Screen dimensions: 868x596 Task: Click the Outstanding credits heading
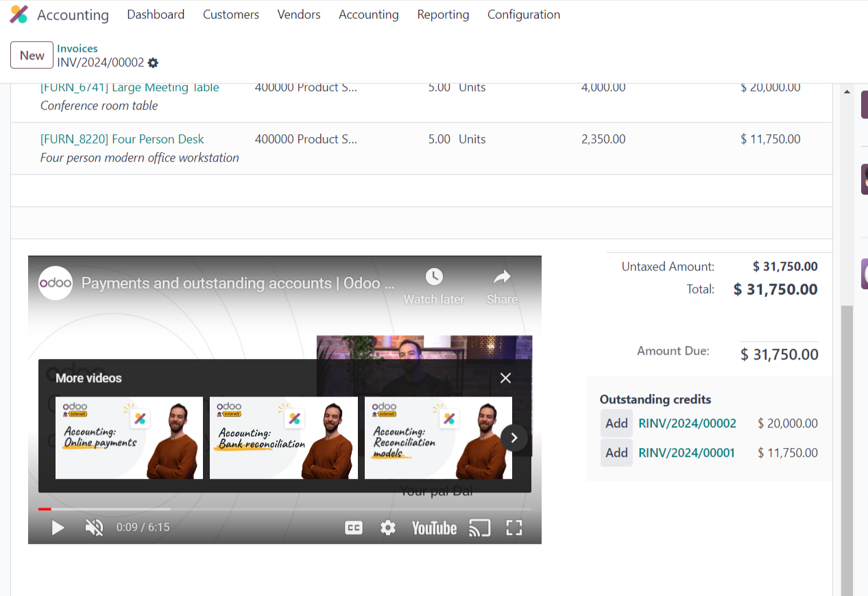click(655, 399)
